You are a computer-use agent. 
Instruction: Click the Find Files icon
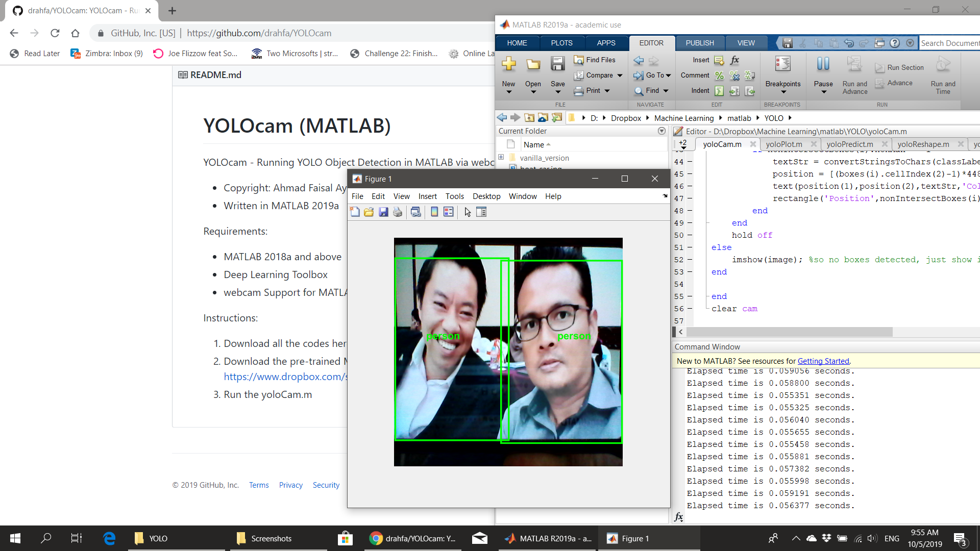578,60
